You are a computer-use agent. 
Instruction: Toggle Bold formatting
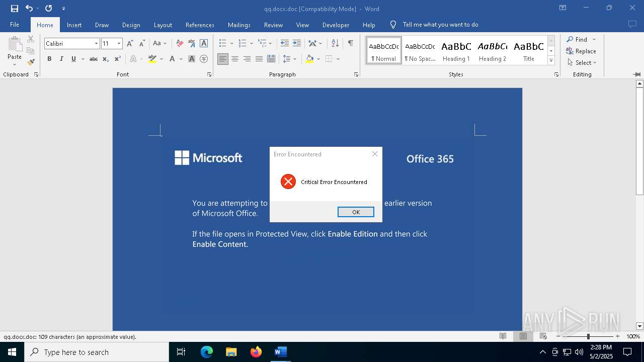pyautogui.click(x=49, y=59)
